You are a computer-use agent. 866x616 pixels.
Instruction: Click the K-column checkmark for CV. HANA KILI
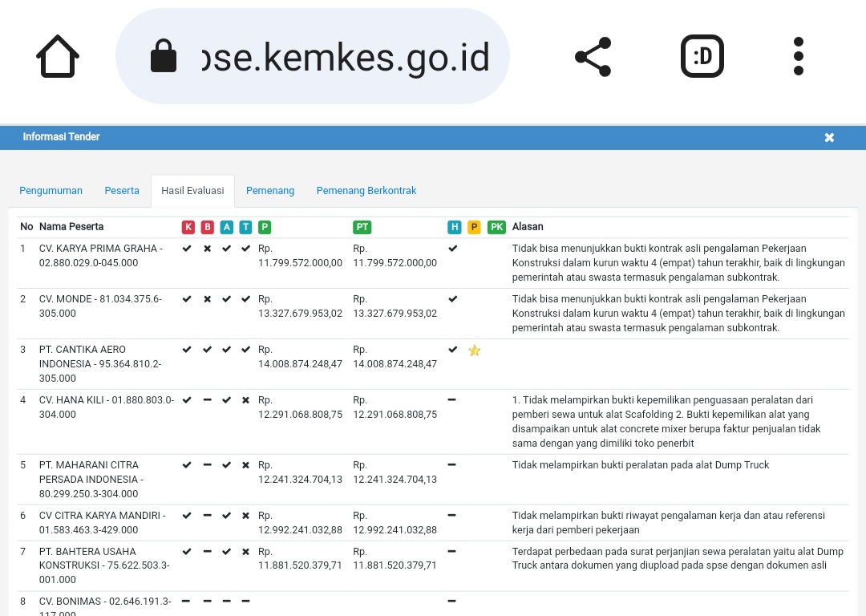click(187, 400)
